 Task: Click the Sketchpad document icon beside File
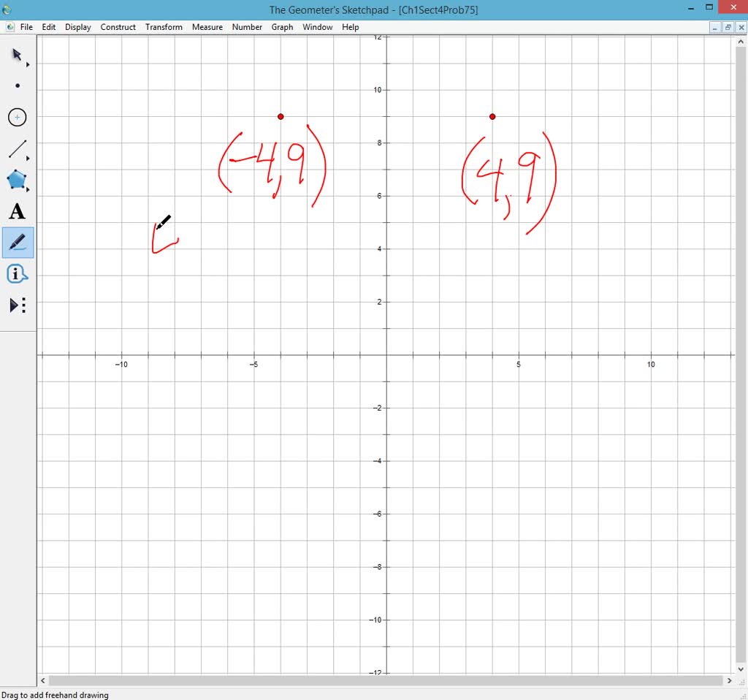pos(10,26)
